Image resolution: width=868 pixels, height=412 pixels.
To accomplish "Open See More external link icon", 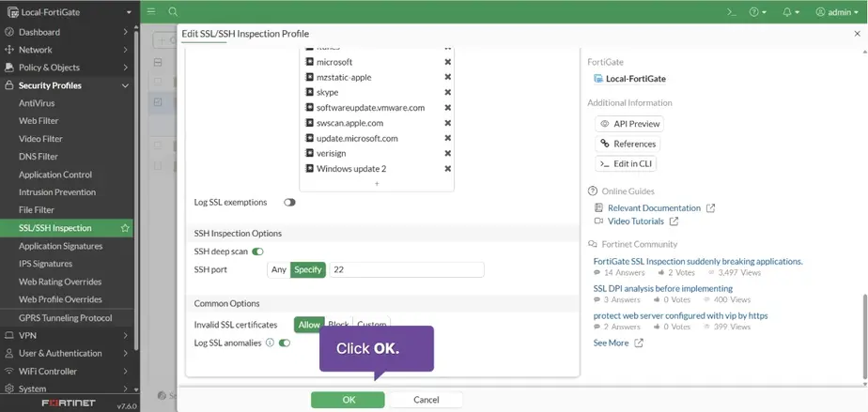I will (639, 343).
